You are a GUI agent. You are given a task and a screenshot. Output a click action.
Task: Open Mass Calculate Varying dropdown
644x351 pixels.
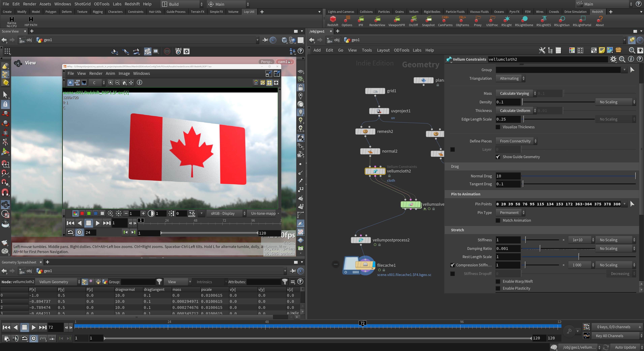(x=516, y=94)
